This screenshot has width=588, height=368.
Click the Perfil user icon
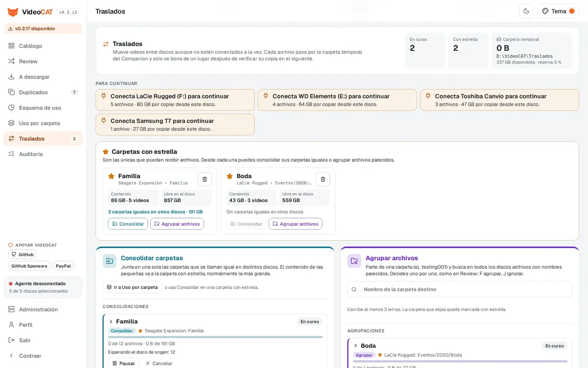[x=11, y=325]
